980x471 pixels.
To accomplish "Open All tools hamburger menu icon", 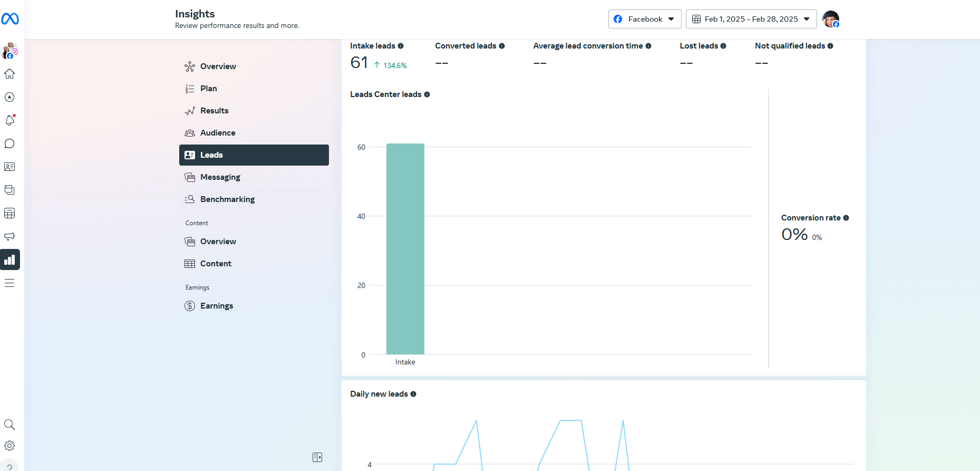I will click(x=9, y=283).
